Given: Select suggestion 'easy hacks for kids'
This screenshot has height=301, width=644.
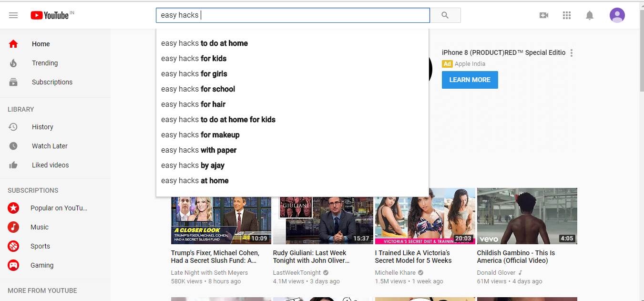Looking at the screenshot, I should tap(292, 59).
